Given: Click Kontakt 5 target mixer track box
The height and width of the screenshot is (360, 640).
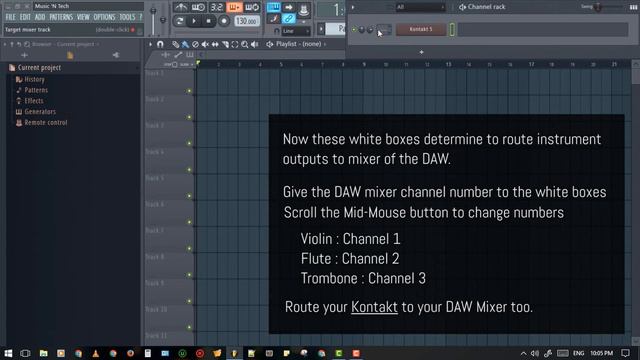Looking at the screenshot, I should (384, 29).
